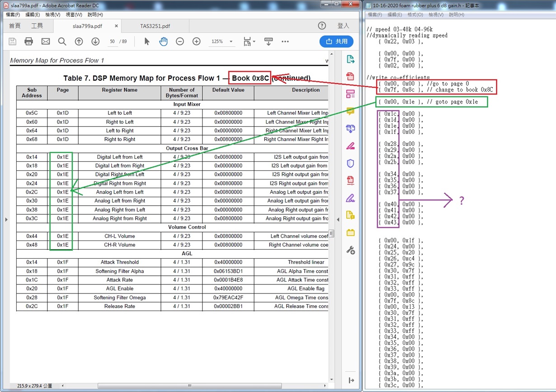The height and width of the screenshot is (392, 556).
Task: Switch to the TAS3251.pdf tab
Action: 155,26
